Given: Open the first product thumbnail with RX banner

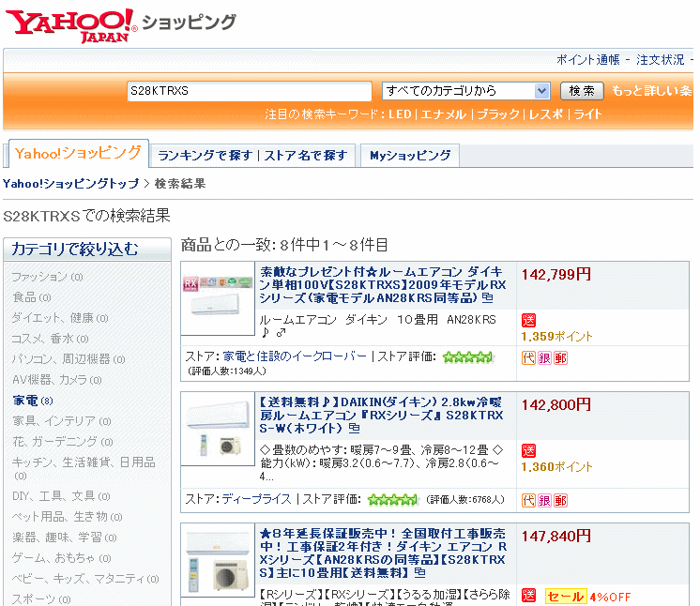Looking at the screenshot, I should pos(218,298).
